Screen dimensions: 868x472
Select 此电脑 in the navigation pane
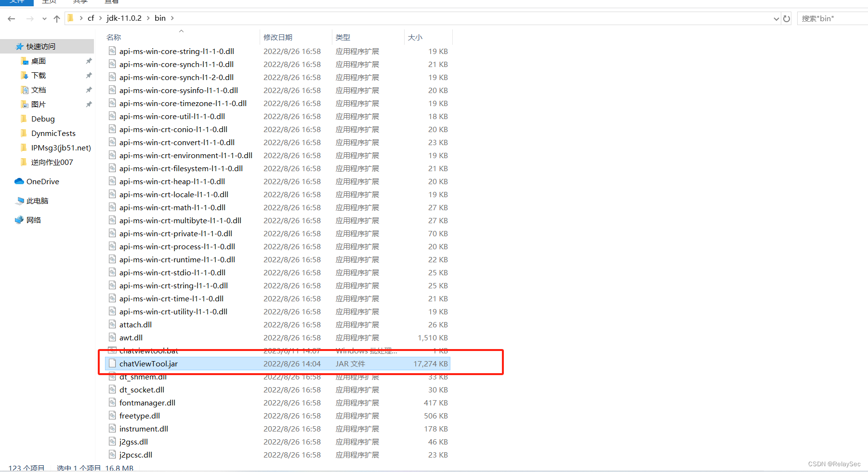pos(38,201)
